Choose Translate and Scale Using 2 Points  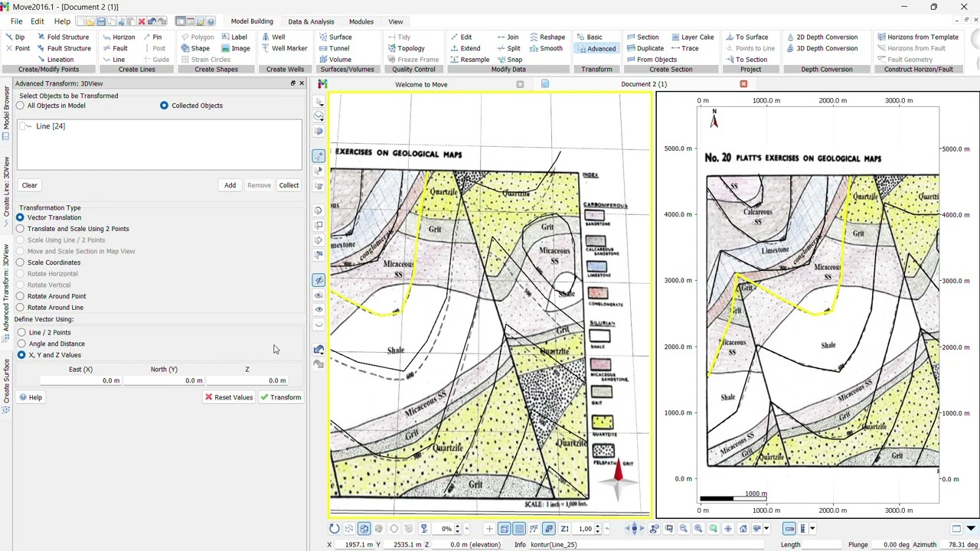click(73, 229)
